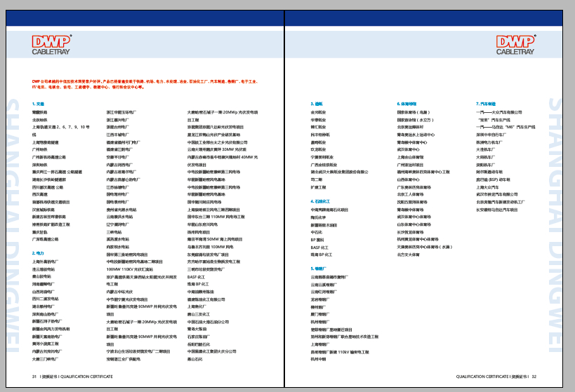Click the heading "6. 体育场馆"
The image size is (575, 392).
[407, 104]
